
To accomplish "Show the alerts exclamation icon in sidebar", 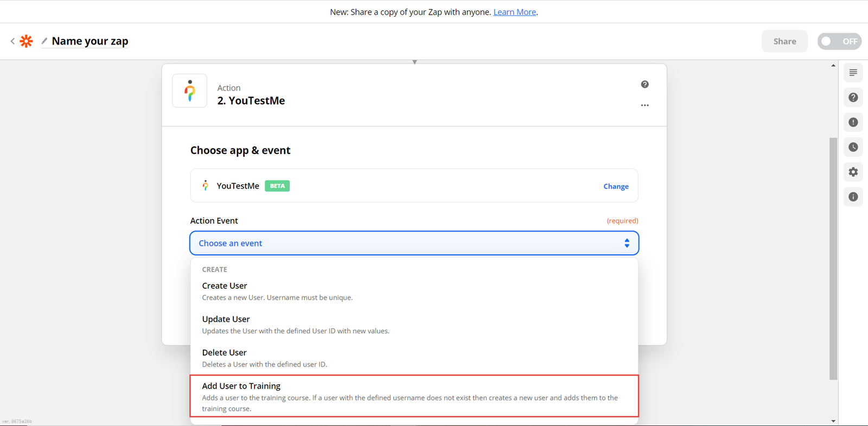I will (853, 122).
